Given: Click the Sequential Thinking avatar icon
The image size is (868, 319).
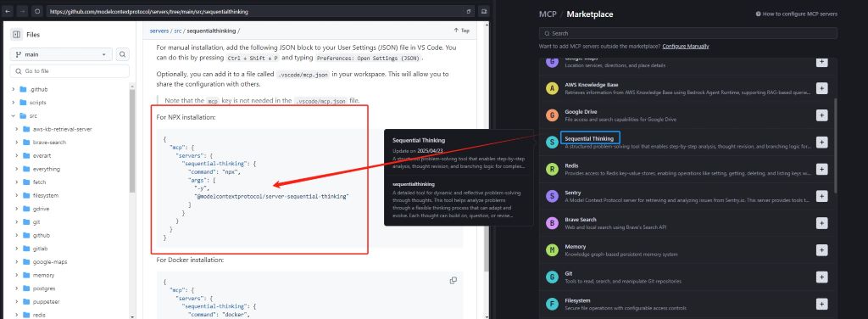Looking at the screenshot, I should coord(552,143).
